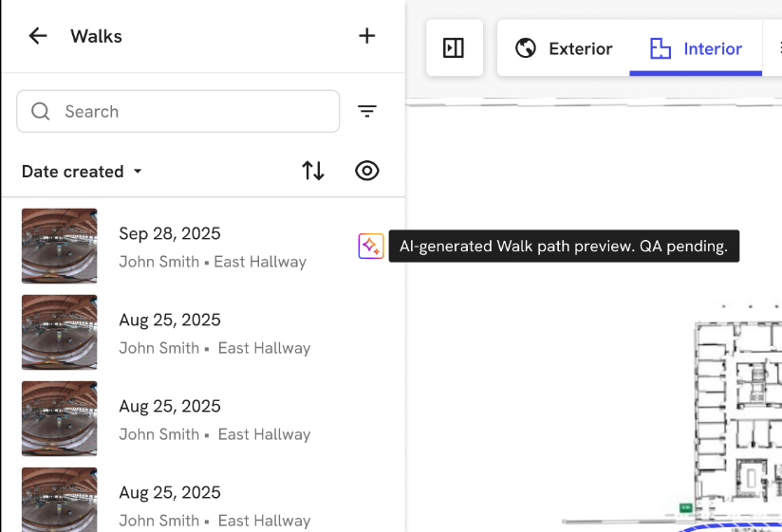Toggle walk visibility eye icon
Screen dimensions: 782x532
(x=367, y=171)
